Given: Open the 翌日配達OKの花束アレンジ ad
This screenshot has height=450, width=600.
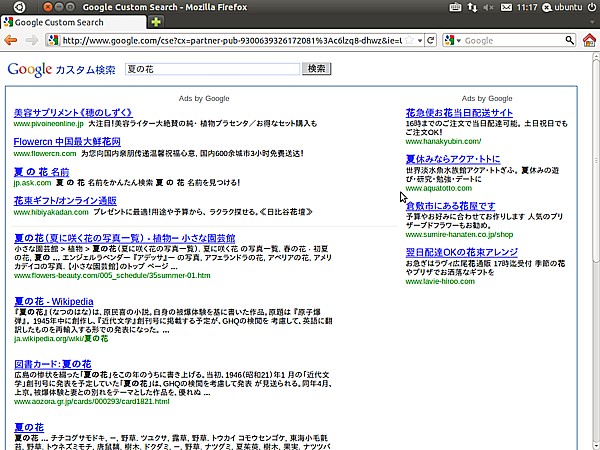Looking at the screenshot, I should pyautogui.click(x=461, y=252).
